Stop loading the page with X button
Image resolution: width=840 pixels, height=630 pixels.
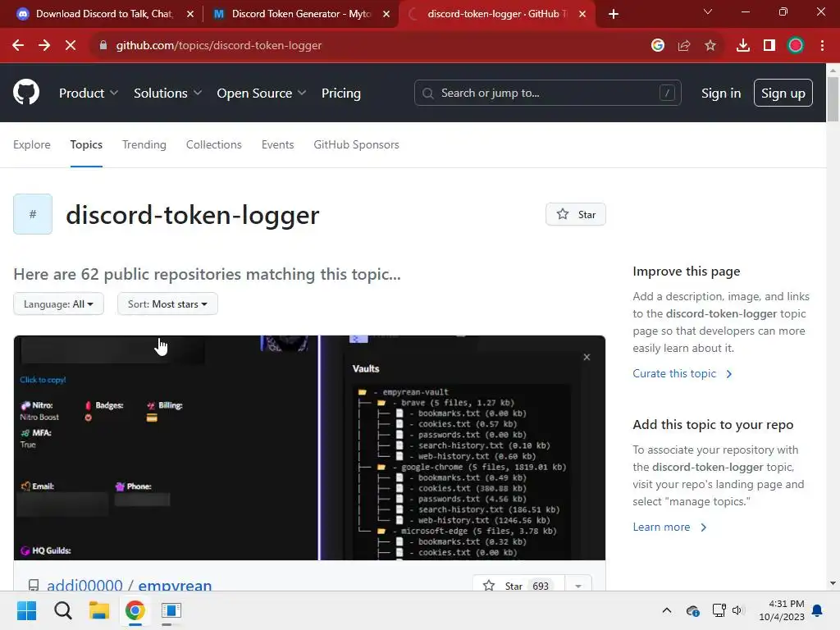click(71, 46)
